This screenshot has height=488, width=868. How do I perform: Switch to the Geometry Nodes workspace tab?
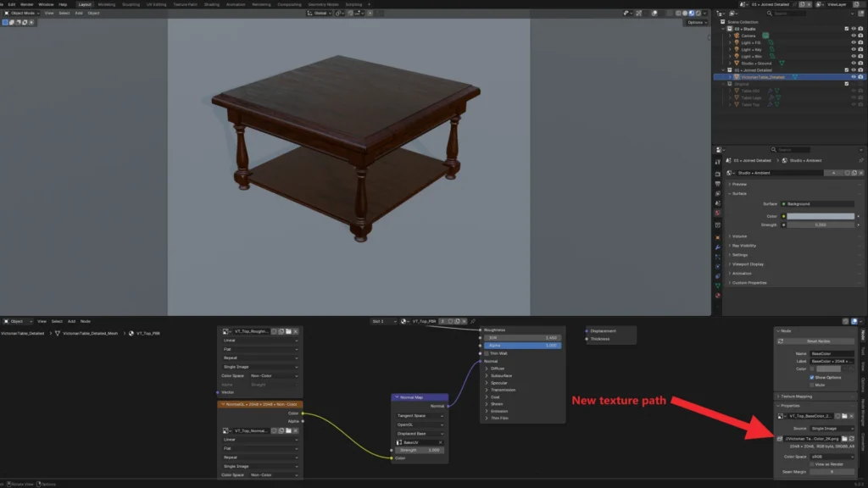tap(323, 4)
